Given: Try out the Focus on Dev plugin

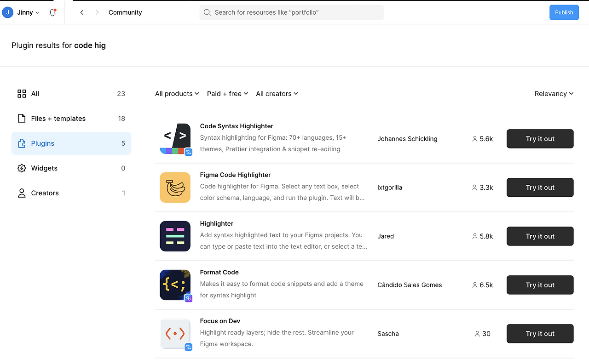Looking at the screenshot, I should pos(540,334).
